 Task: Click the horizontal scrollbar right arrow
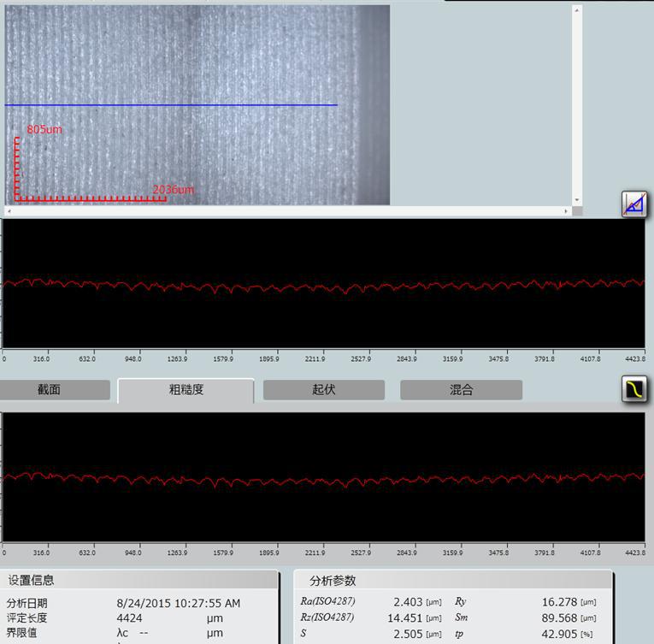tap(565, 210)
